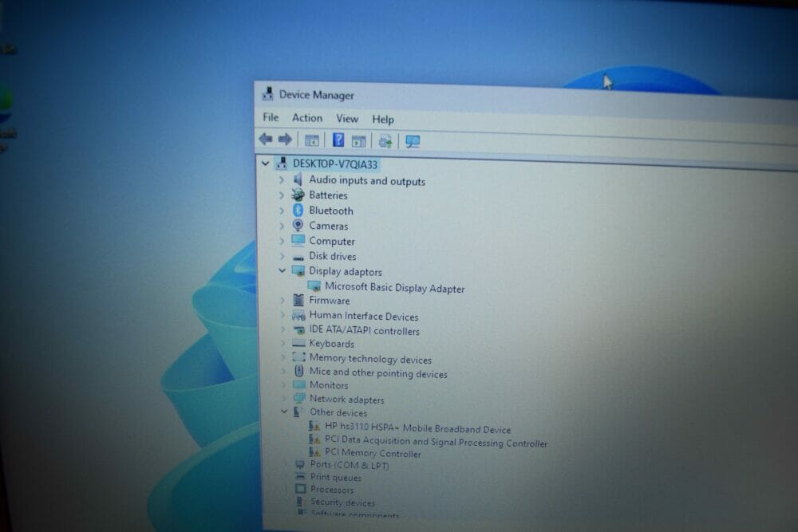Click the Monitors category icon
The height and width of the screenshot is (532, 798).
pos(299,384)
